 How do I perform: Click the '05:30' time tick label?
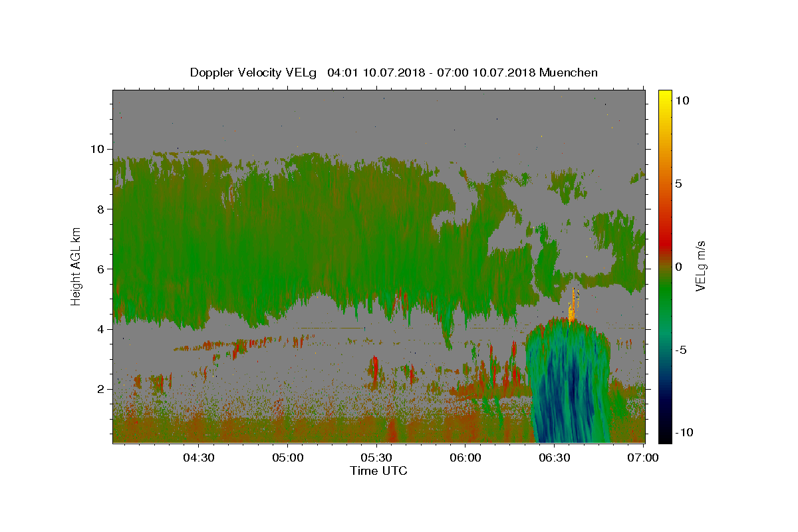[x=376, y=458]
